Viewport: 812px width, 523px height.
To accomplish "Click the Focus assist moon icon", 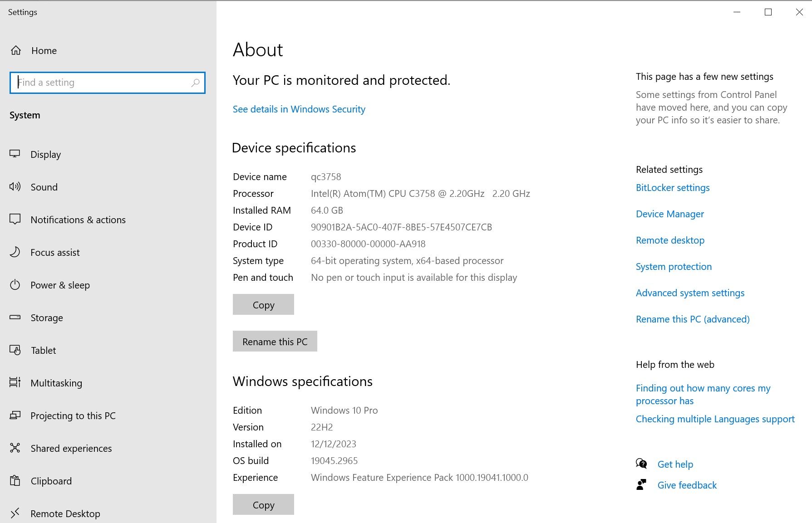I will pos(15,252).
